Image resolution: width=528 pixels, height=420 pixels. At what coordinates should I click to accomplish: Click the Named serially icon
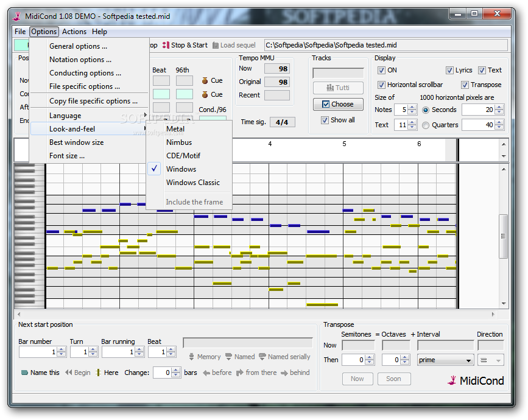click(262, 357)
